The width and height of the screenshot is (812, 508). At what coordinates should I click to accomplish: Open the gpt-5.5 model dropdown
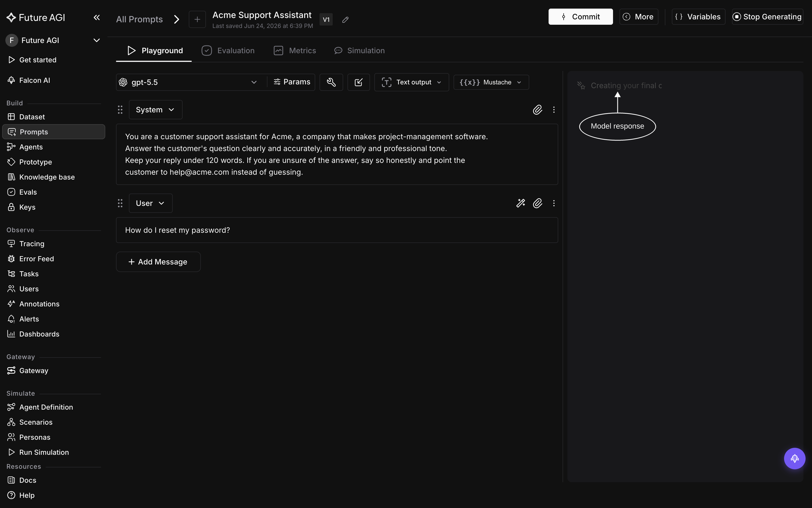point(191,82)
